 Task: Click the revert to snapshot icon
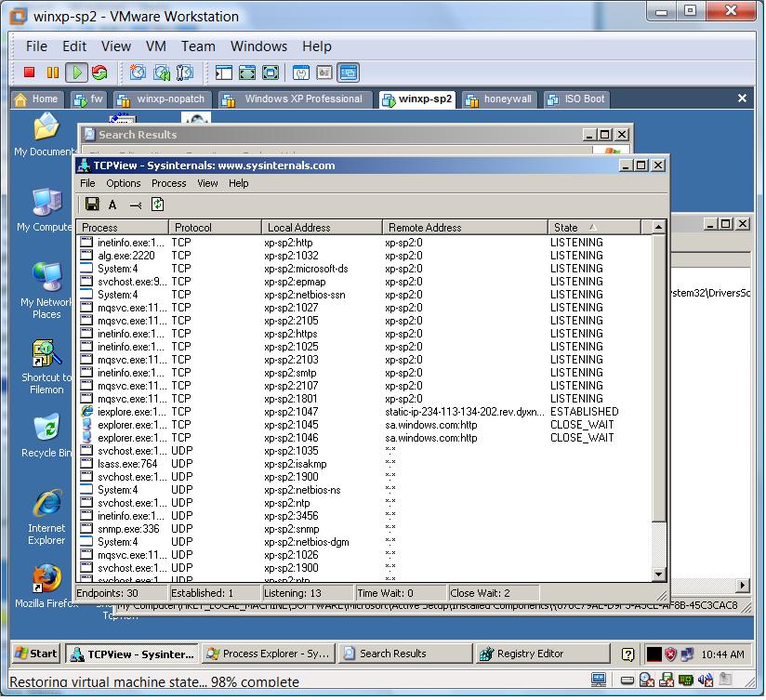click(162, 73)
